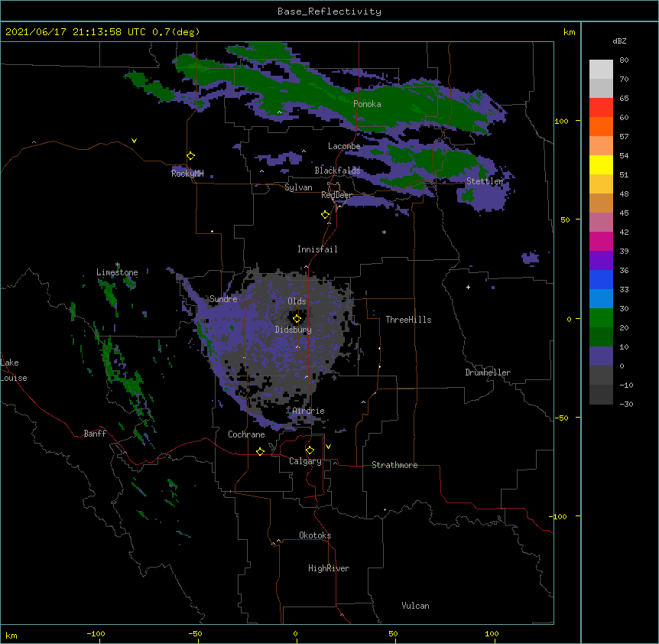This screenshot has width=659, height=644.
Task: Click the asterisk marker above Limestone
Action: click(118, 265)
